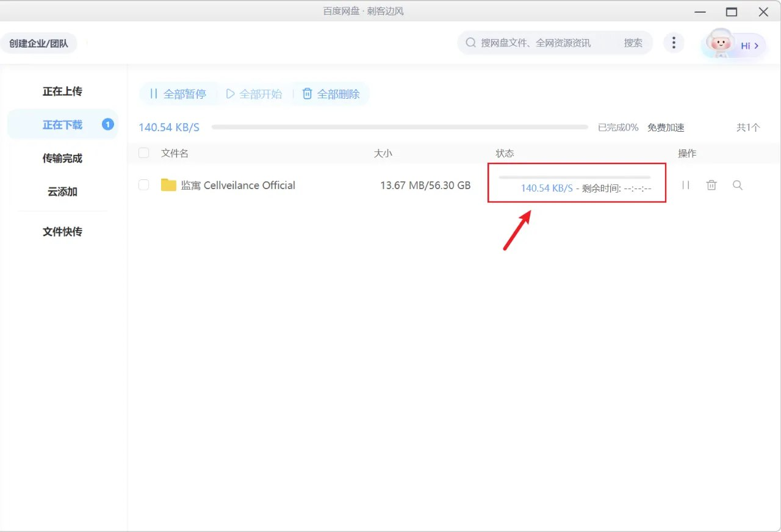Click the search magnifier in the search bar
781x532 pixels.
pos(470,43)
